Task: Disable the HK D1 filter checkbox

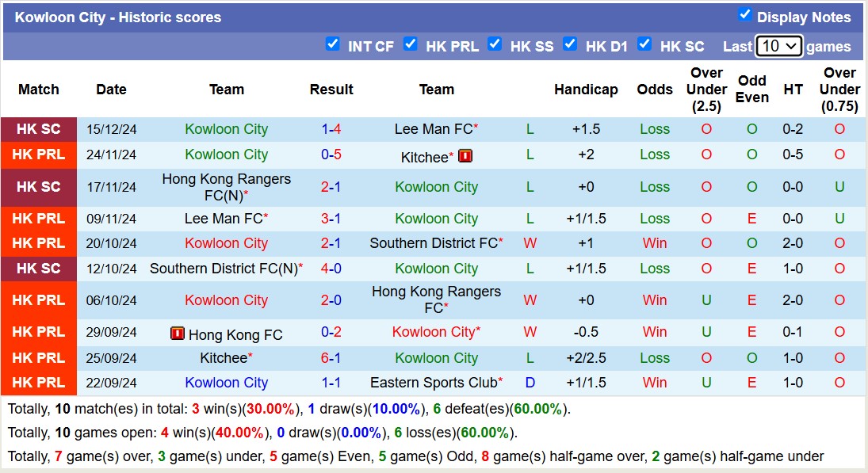Action: pyautogui.click(x=570, y=44)
